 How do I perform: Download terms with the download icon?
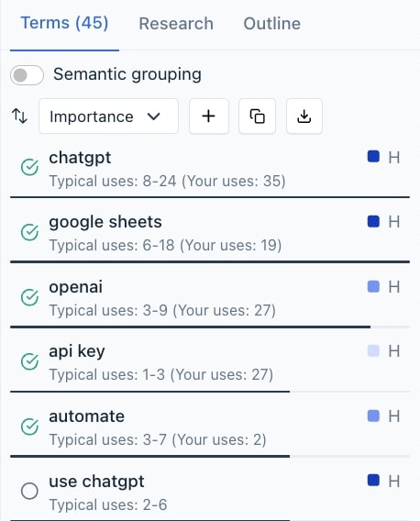tap(304, 116)
